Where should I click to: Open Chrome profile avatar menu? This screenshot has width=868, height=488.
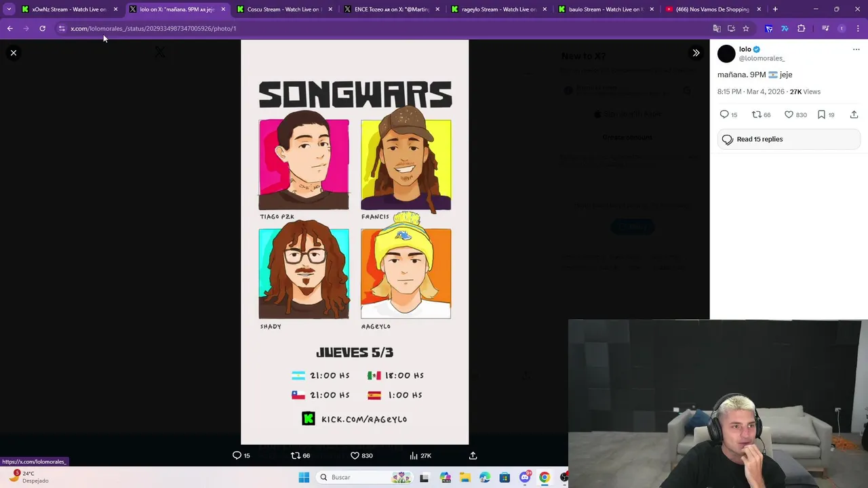(x=842, y=28)
